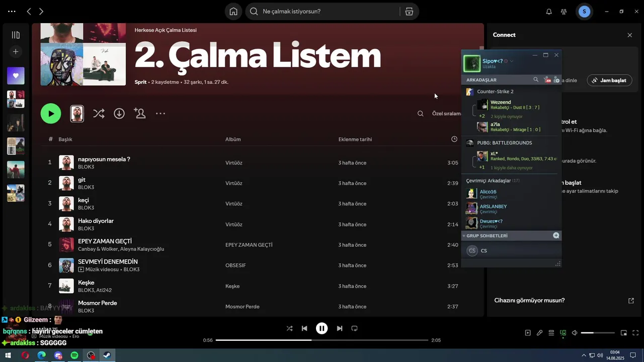Select the SEVMEYİ DENEMEDİN cover thumbnail
The height and width of the screenshot is (362, 644).
coord(66,265)
